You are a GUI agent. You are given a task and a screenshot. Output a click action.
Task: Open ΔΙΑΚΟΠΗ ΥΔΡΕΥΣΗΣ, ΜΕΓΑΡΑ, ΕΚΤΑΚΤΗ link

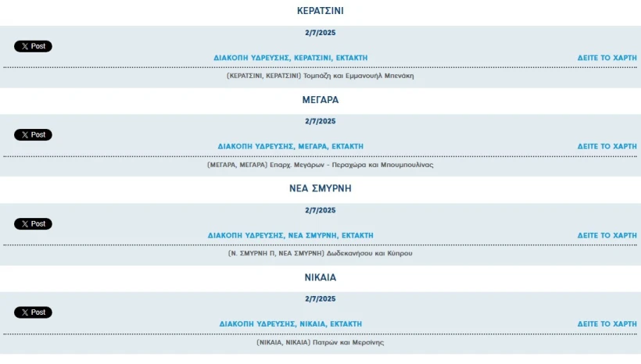click(x=291, y=147)
